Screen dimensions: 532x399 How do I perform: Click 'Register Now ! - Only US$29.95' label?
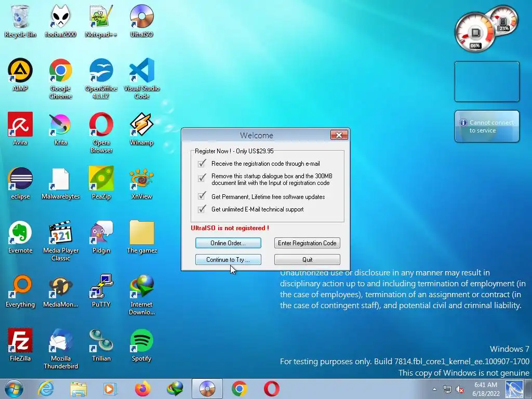[234, 151]
